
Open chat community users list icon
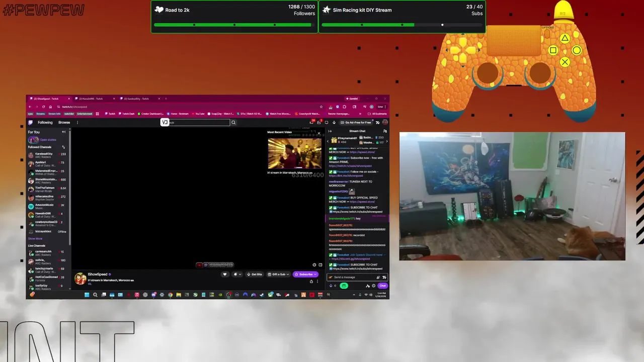385,131
